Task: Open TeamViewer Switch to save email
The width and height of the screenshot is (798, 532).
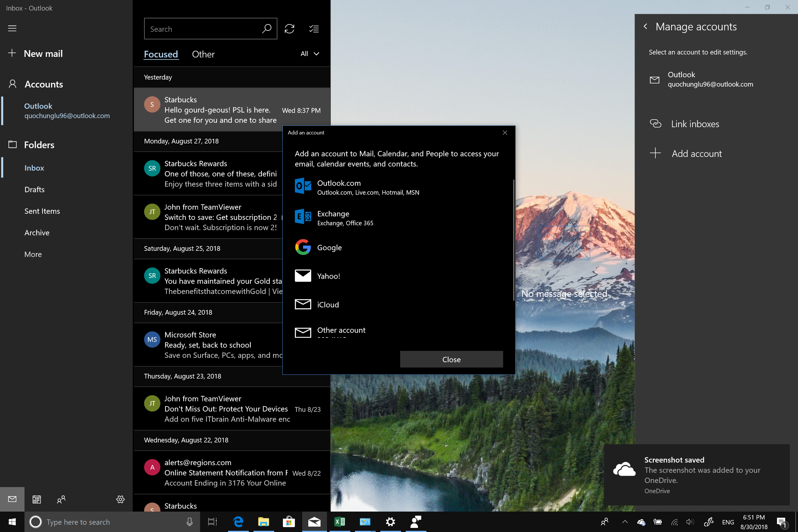Action: pos(208,217)
